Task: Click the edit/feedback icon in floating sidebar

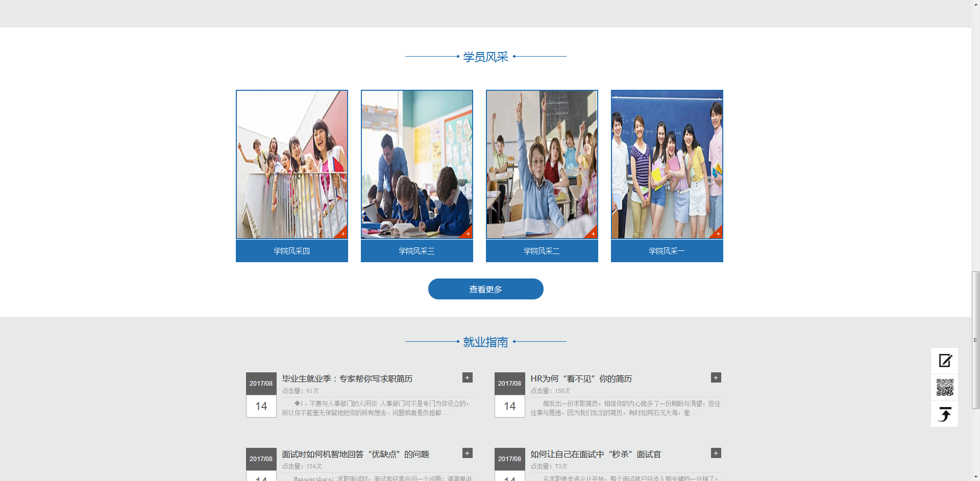Action: click(x=944, y=361)
